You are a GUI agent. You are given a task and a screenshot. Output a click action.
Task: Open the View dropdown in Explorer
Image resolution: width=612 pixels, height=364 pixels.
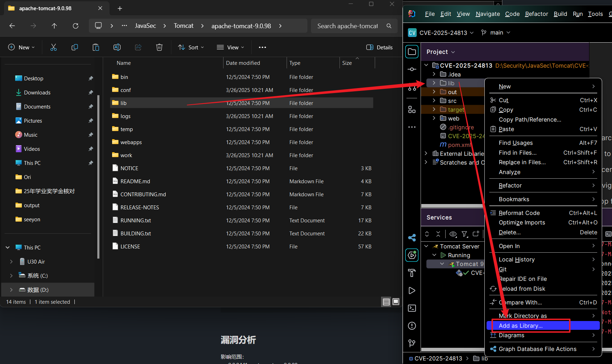231,47
